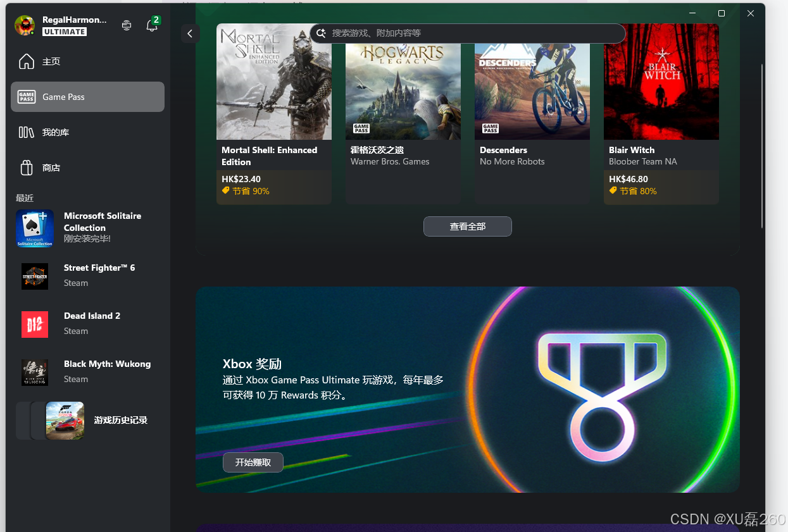This screenshot has height=532, width=788.
Task: Click the Blair Witch title text
Action: 632,150
